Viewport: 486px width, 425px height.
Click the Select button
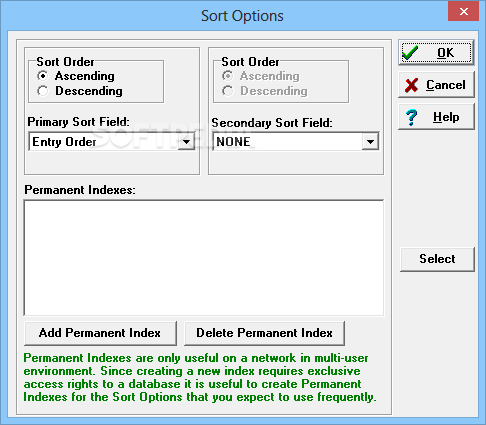437,259
